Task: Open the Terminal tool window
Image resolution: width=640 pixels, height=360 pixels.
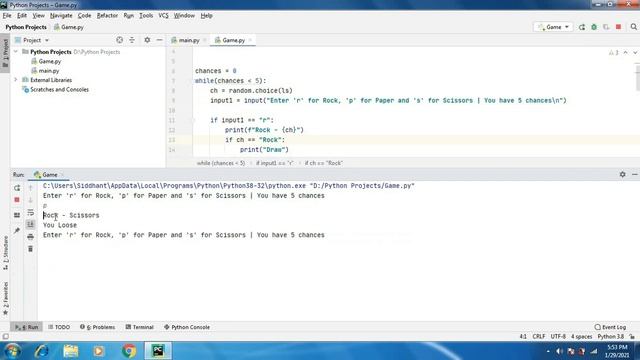Action: [x=140, y=327]
